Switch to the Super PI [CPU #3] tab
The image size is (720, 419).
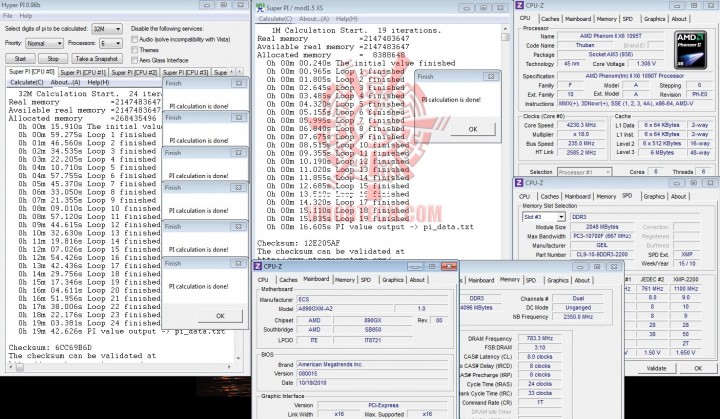click(185, 73)
